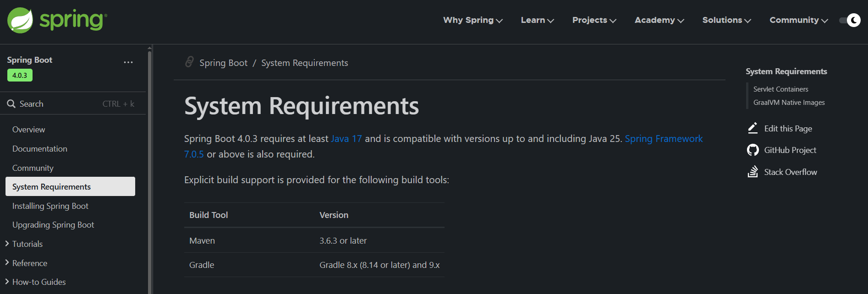Screen dimensions: 868x294
Task: Click the Reference sidebar label
Action: coord(30,263)
